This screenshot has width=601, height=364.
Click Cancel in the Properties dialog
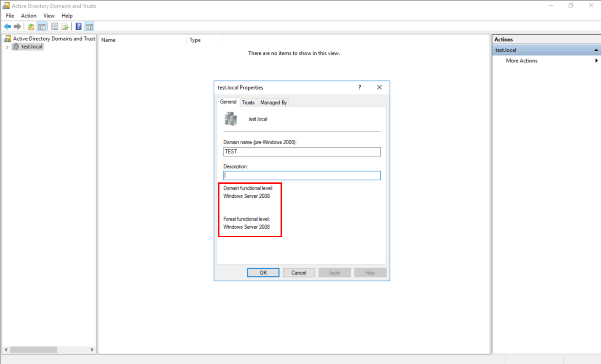coord(299,273)
